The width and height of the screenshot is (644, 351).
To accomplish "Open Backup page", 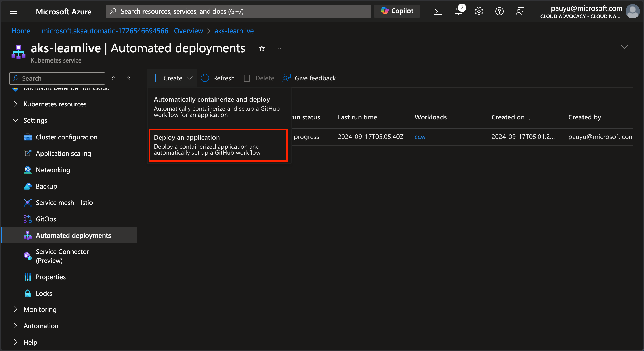I will pos(46,186).
